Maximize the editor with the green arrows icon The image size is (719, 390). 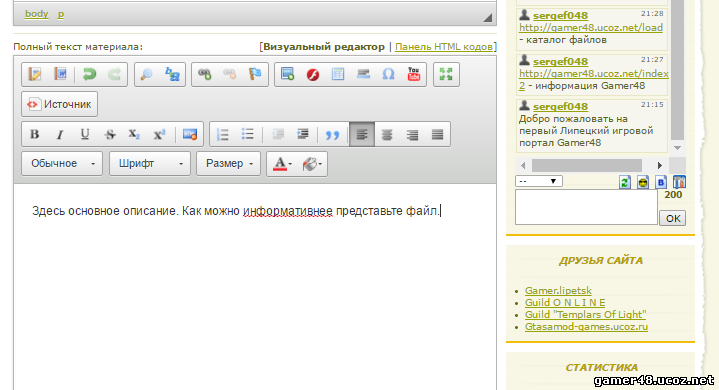click(x=446, y=74)
